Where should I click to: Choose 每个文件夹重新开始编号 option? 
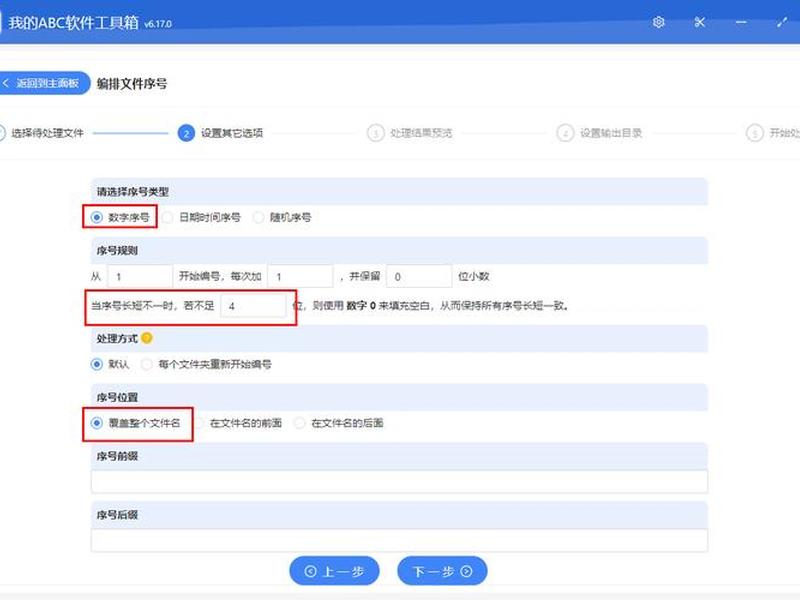click(206, 364)
